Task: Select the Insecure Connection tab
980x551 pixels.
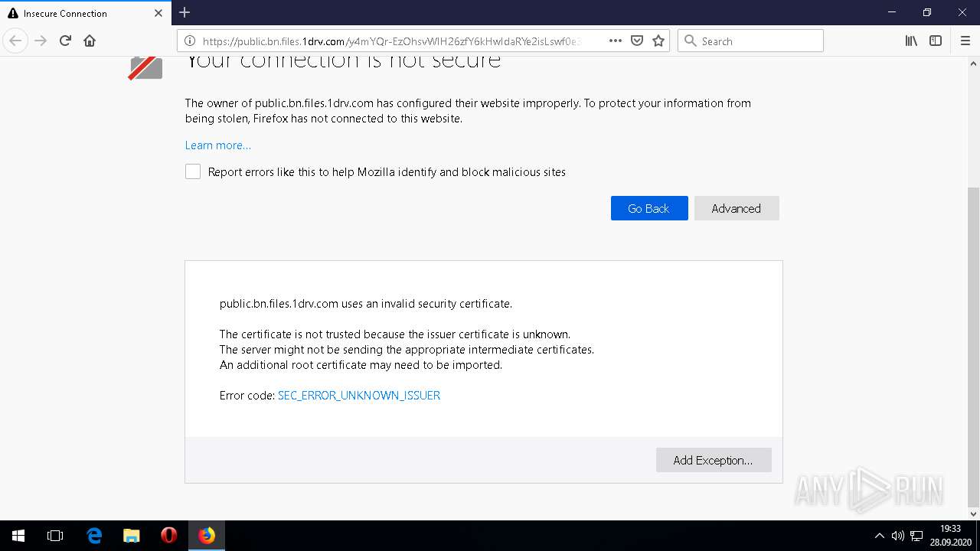Action: pos(86,13)
